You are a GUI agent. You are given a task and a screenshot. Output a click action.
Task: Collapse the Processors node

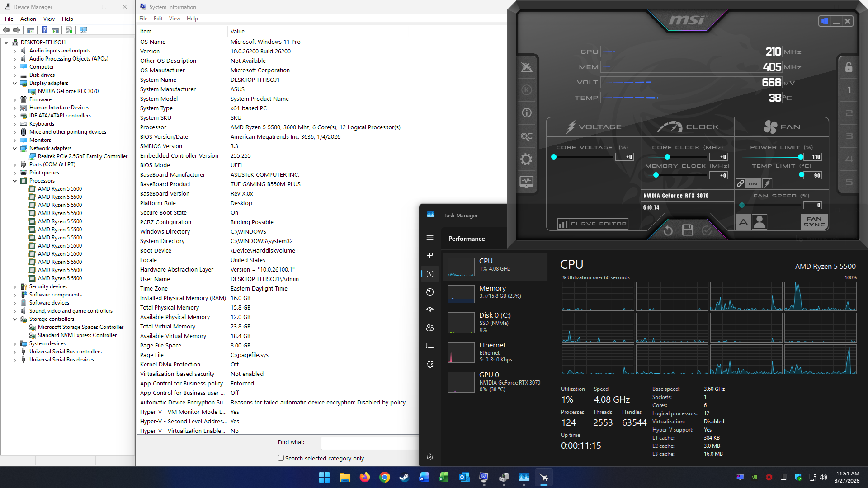(14, 181)
